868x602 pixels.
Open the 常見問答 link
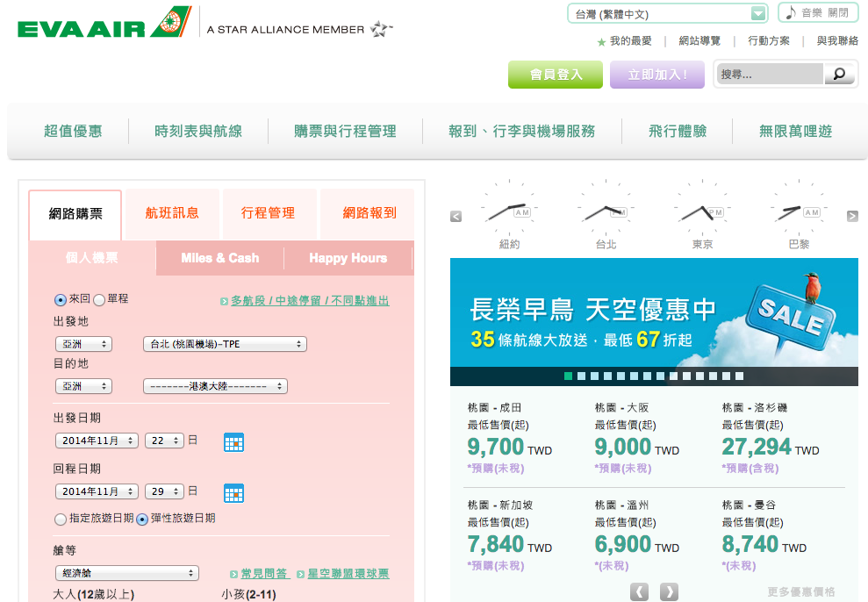[264, 574]
